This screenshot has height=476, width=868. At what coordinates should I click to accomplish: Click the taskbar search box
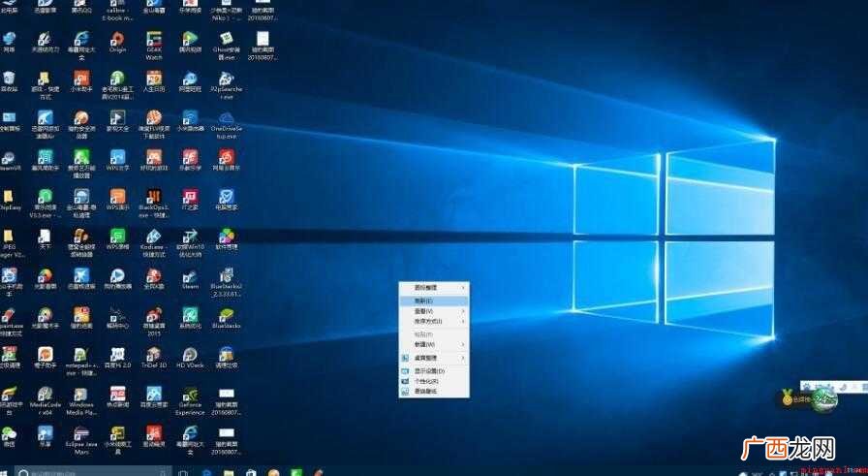click(93, 472)
